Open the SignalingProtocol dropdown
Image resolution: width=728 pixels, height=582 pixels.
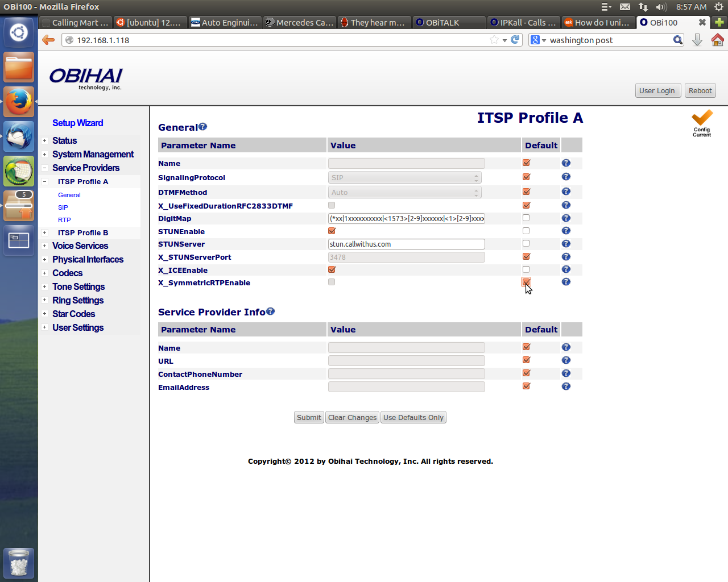pos(405,178)
